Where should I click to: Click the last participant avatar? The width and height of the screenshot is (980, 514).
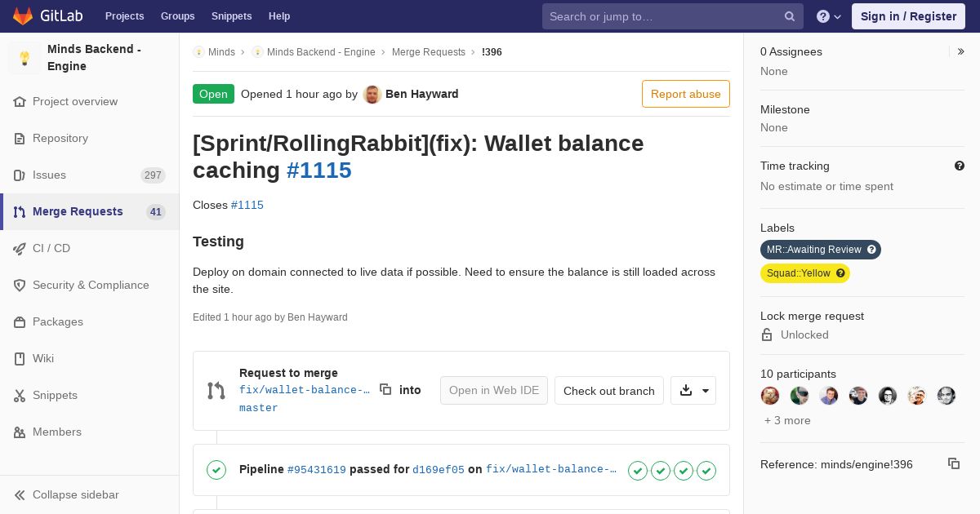[947, 396]
